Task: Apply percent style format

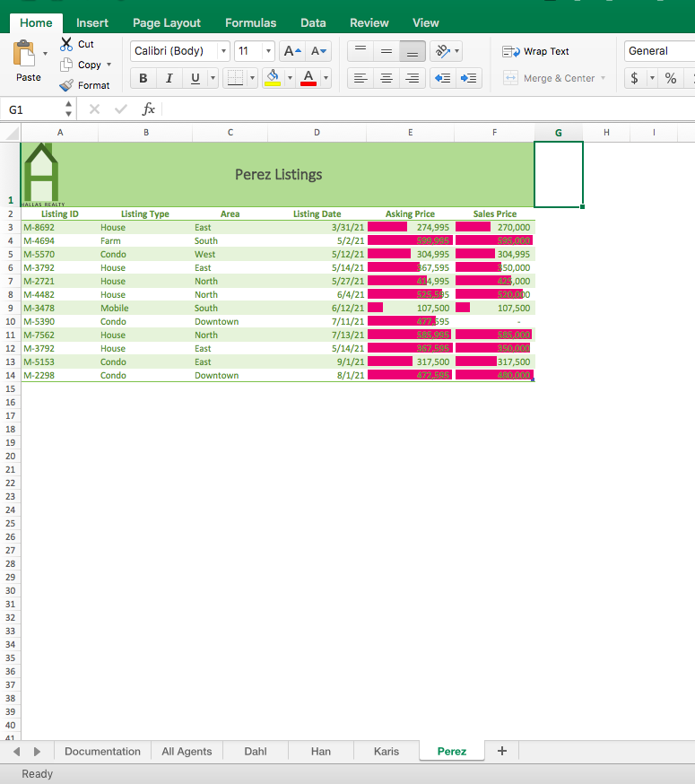Action: (x=671, y=78)
